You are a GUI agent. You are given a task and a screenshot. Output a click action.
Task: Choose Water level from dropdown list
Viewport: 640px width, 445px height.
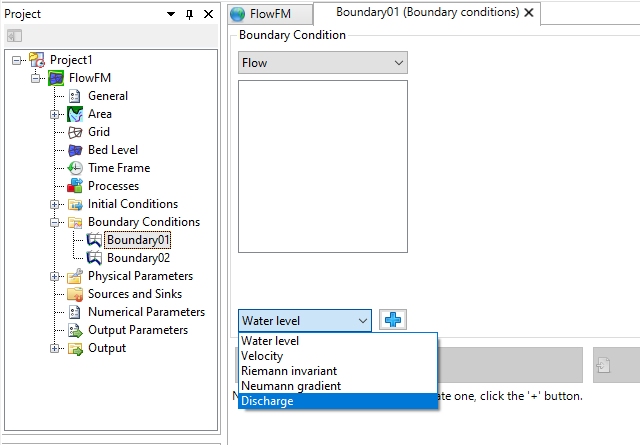point(338,340)
